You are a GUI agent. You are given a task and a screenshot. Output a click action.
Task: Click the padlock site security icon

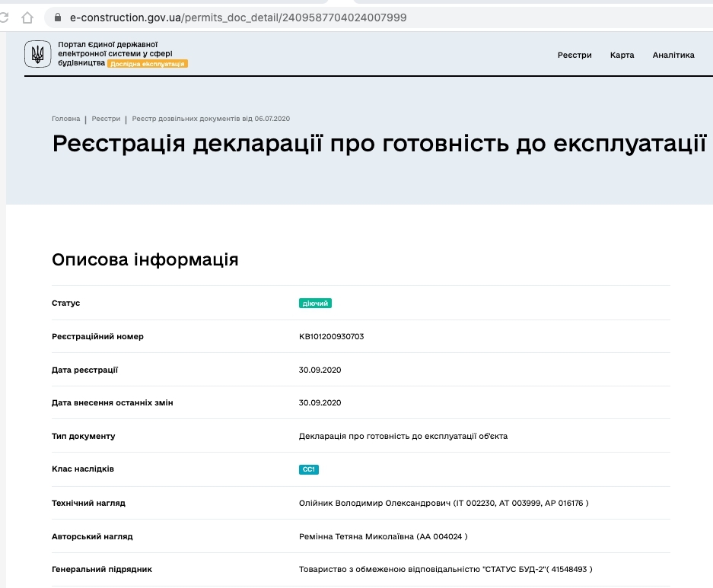pyautogui.click(x=57, y=17)
